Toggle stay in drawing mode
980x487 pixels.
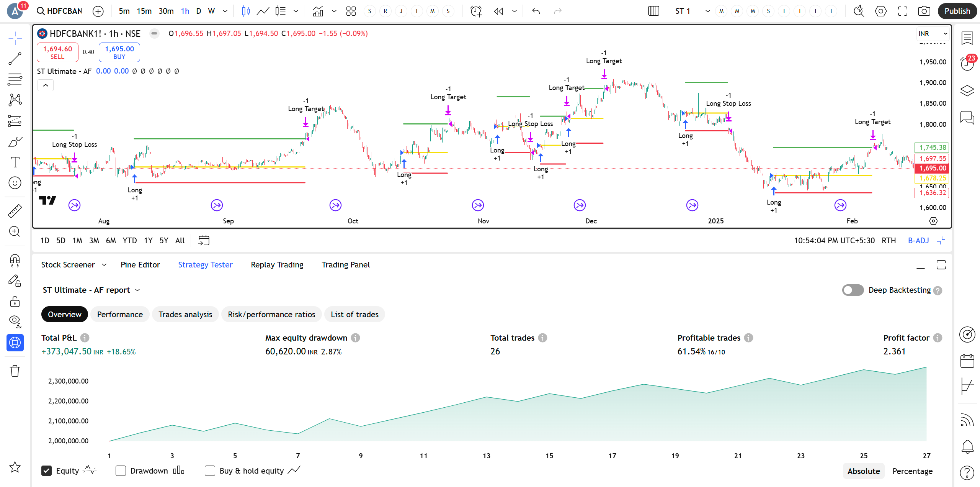pyautogui.click(x=15, y=281)
